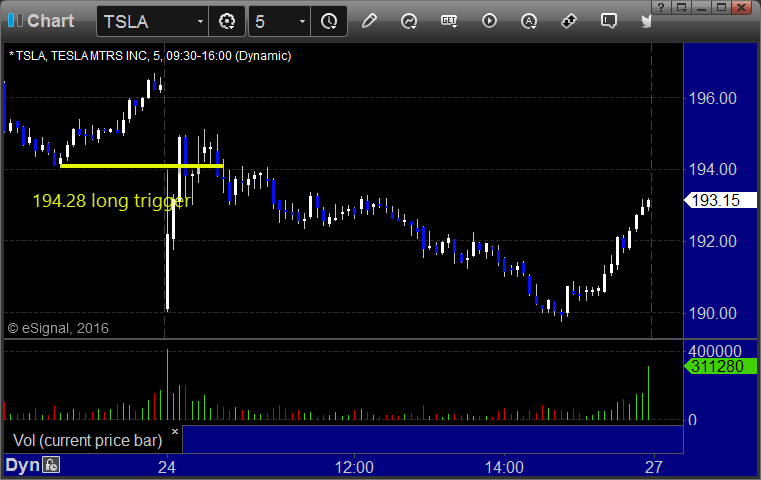
Task: Open the alerts circled-A menu
Action: 529,21
